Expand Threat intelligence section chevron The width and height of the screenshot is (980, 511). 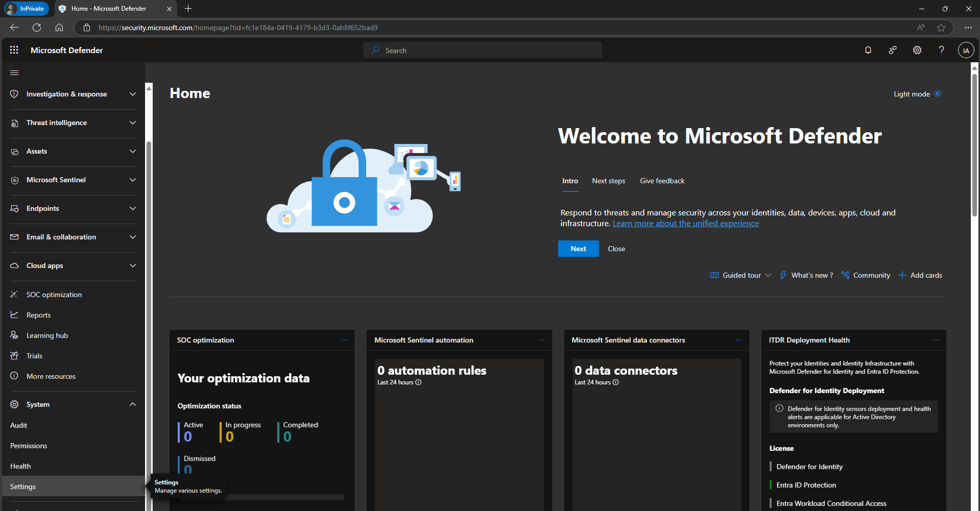click(x=133, y=123)
